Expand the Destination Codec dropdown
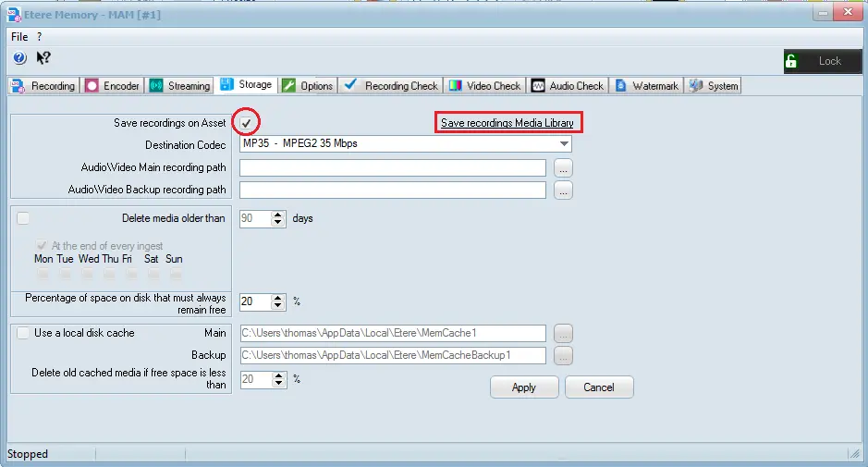 (x=563, y=144)
